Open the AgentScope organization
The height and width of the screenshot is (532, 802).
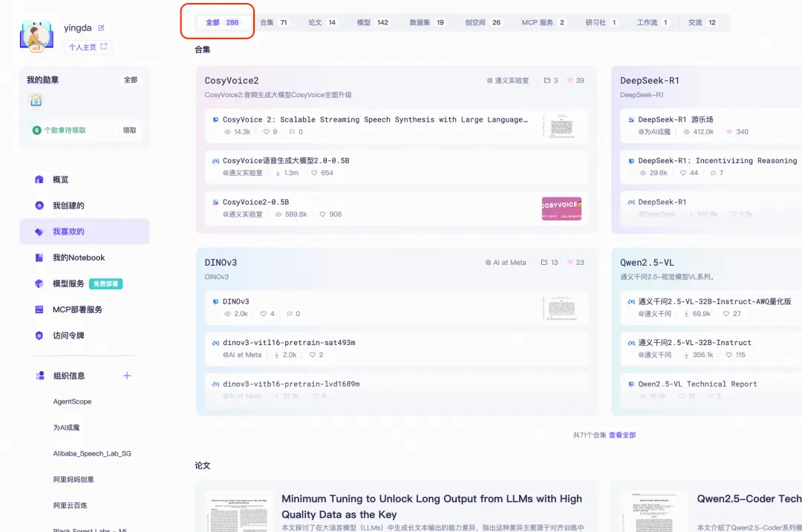click(x=72, y=401)
